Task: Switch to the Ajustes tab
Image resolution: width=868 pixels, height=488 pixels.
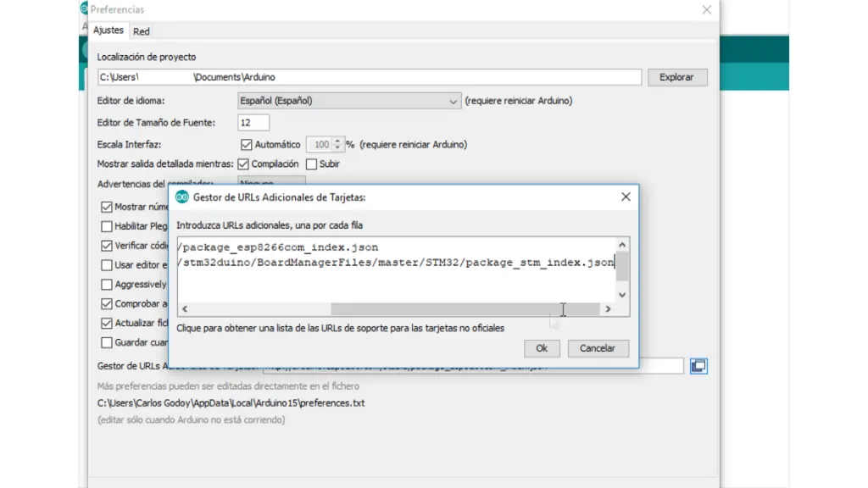Action: 108,30
